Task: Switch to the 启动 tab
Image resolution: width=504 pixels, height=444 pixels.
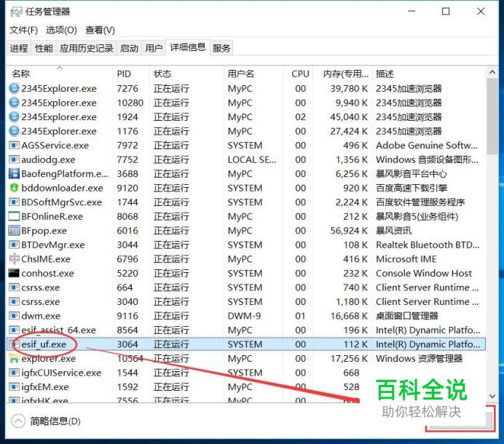Action: [129, 48]
